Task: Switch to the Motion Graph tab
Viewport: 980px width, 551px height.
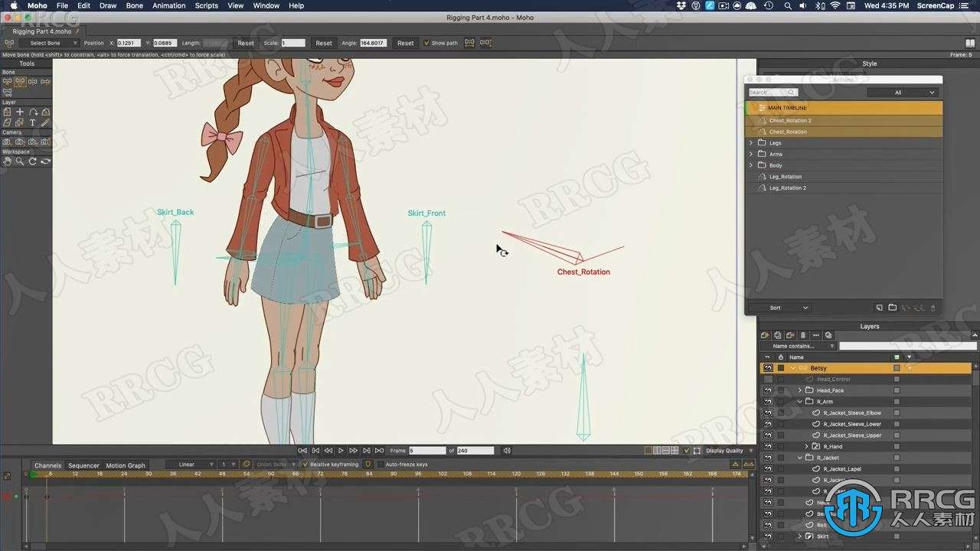Action: coord(126,465)
